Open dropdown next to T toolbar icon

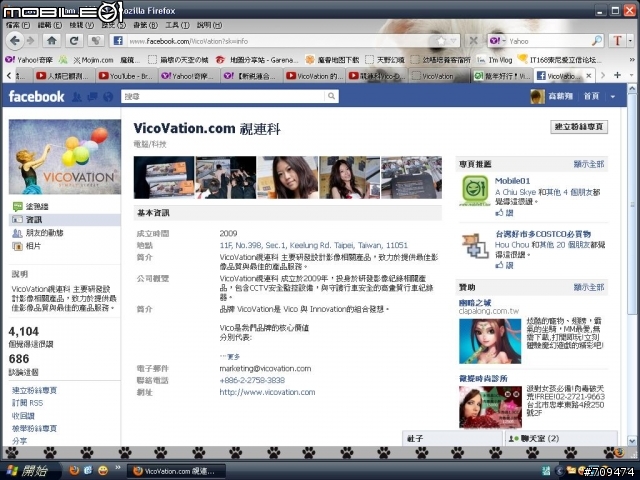pyautogui.click(x=630, y=41)
